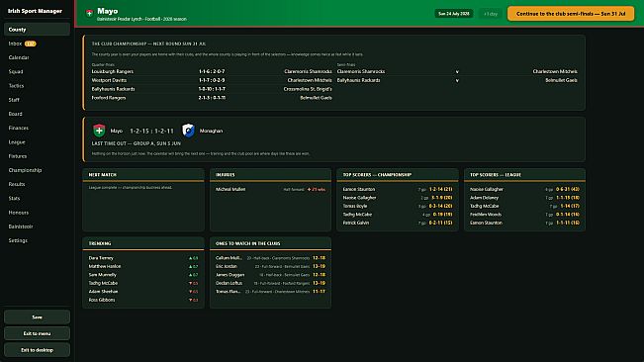Click Westport Davitts in the quarter-finals
The width and height of the screenshot is (644, 362).
coord(109,80)
